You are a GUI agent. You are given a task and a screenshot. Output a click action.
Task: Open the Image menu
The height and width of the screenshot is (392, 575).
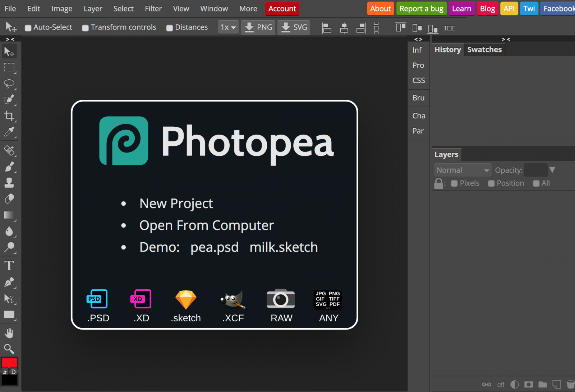[62, 9]
